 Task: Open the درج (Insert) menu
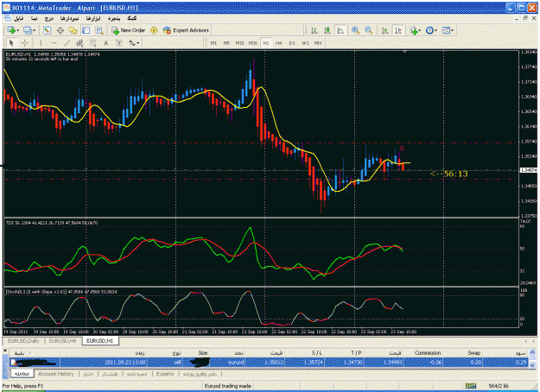[x=49, y=18]
